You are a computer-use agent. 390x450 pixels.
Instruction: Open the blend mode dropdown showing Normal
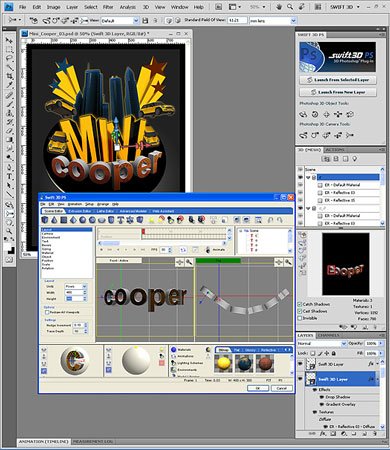click(322, 343)
